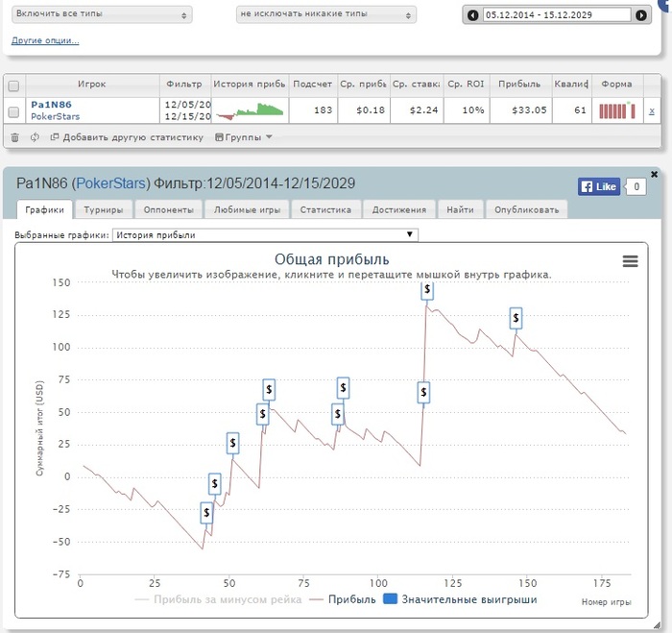Image resolution: width=672 pixels, height=633 pixels.
Task: Open the Опубликовать tab
Action: [x=526, y=209]
